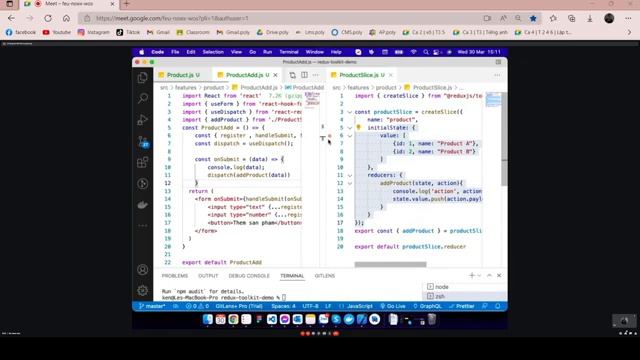Open the new terminal profile dropdown arrow
The width and height of the screenshot is (640, 360).
[479, 276]
